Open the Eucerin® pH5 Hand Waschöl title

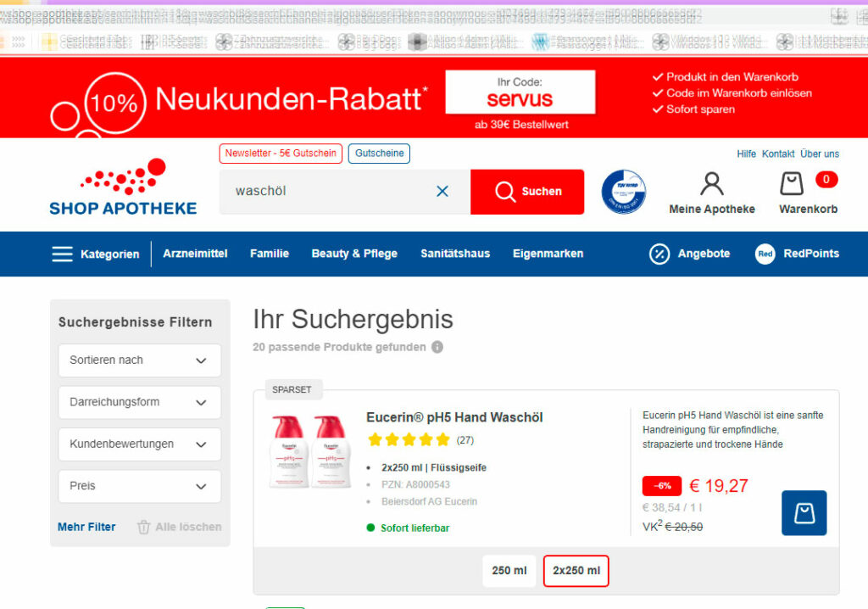pyautogui.click(x=454, y=417)
